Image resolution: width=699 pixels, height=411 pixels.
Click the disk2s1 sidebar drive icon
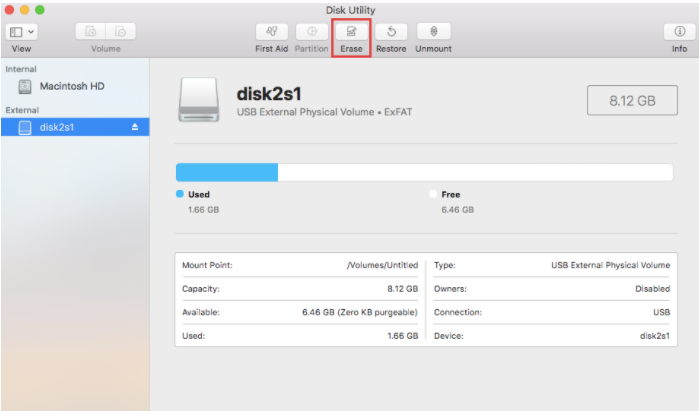25,127
